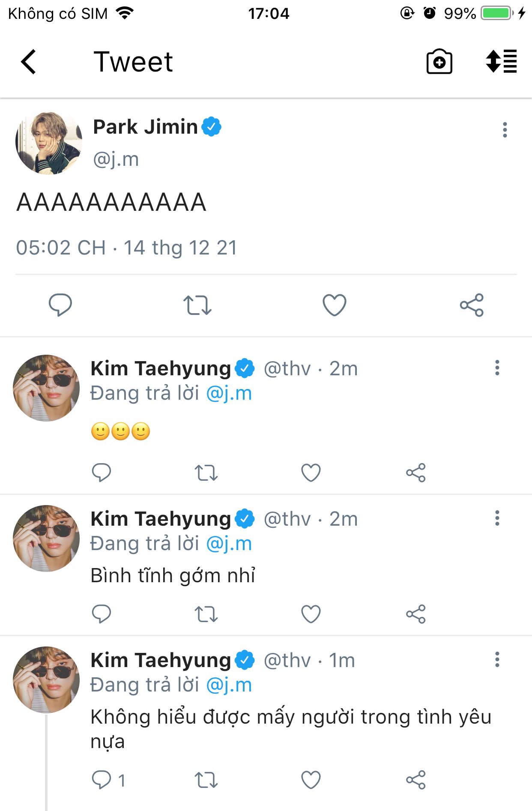Open more options on emoji reply

coord(497,368)
